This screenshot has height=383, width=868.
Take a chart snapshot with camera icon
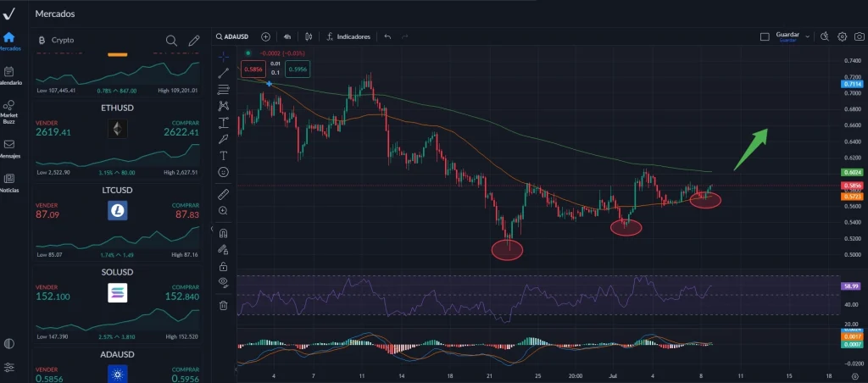[860, 36]
